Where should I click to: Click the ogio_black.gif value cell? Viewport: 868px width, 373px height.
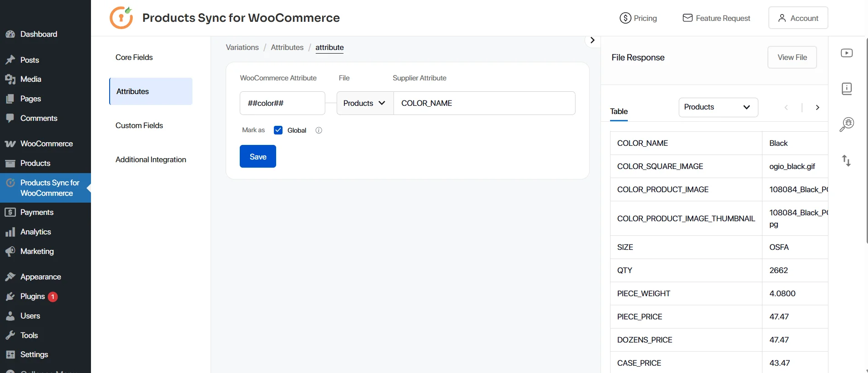(x=795, y=166)
